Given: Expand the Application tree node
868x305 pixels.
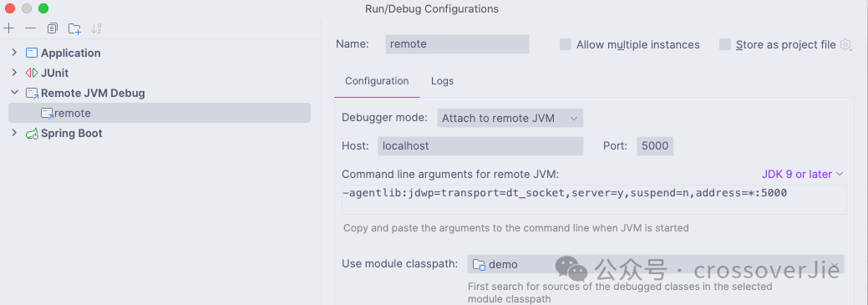Looking at the screenshot, I should 14,53.
